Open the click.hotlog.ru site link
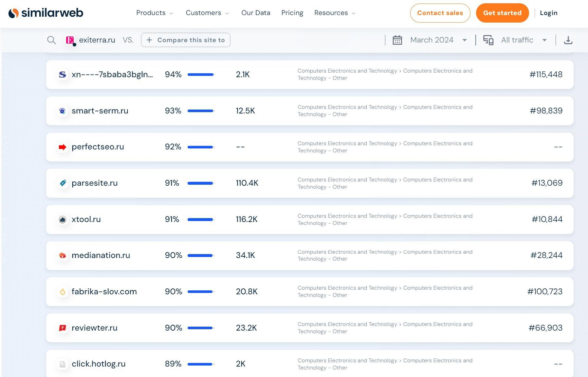Viewport: 588px width, 377px height. point(99,364)
